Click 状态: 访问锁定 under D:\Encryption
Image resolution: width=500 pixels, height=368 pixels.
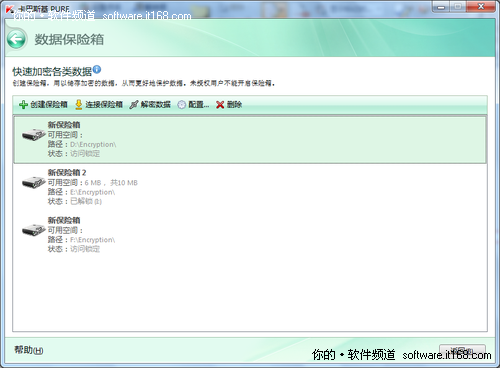pyautogui.click(x=74, y=154)
